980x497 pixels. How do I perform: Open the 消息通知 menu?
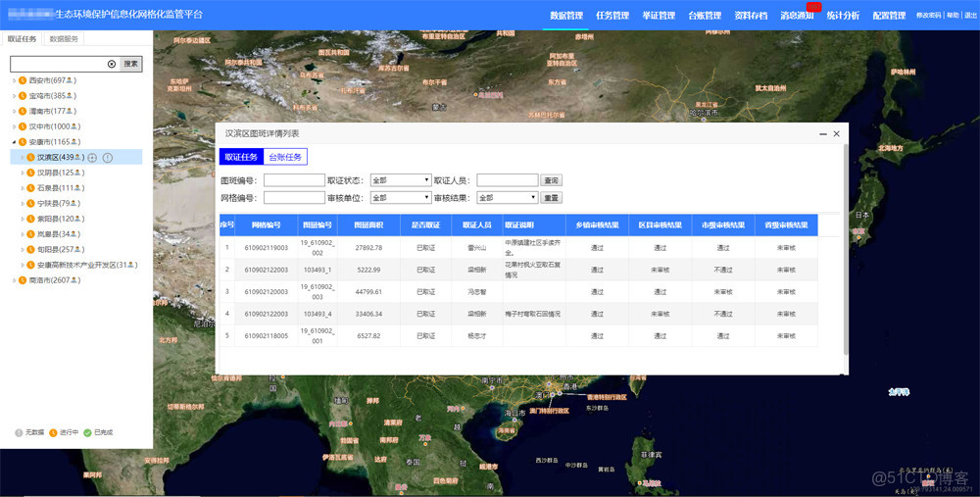point(797,16)
